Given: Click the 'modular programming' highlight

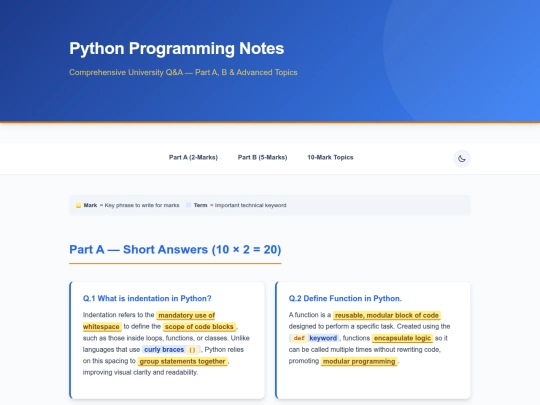Looking at the screenshot, I should tap(359, 361).
